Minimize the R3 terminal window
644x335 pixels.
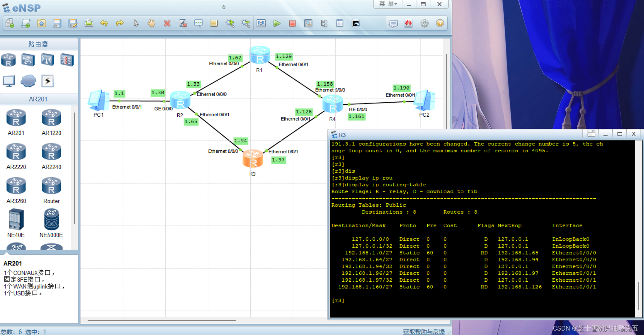tap(606, 134)
